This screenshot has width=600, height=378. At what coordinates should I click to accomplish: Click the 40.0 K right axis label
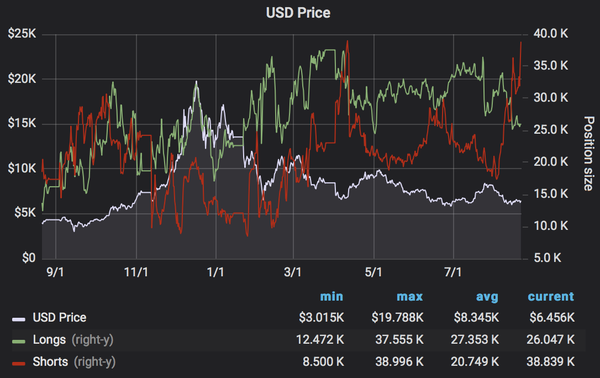[551, 34]
